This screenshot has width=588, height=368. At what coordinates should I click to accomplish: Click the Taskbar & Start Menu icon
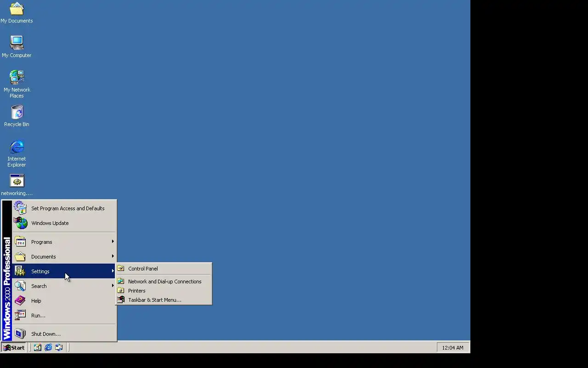click(x=121, y=299)
